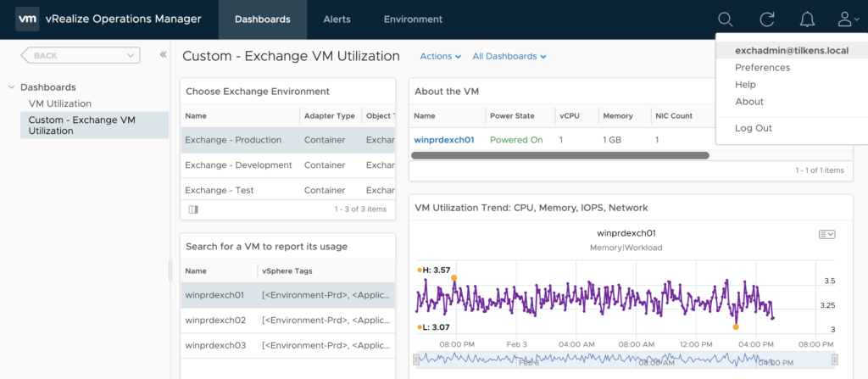The height and width of the screenshot is (379, 868).
Task: Click the user account icon
Action: (x=844, y=19)
